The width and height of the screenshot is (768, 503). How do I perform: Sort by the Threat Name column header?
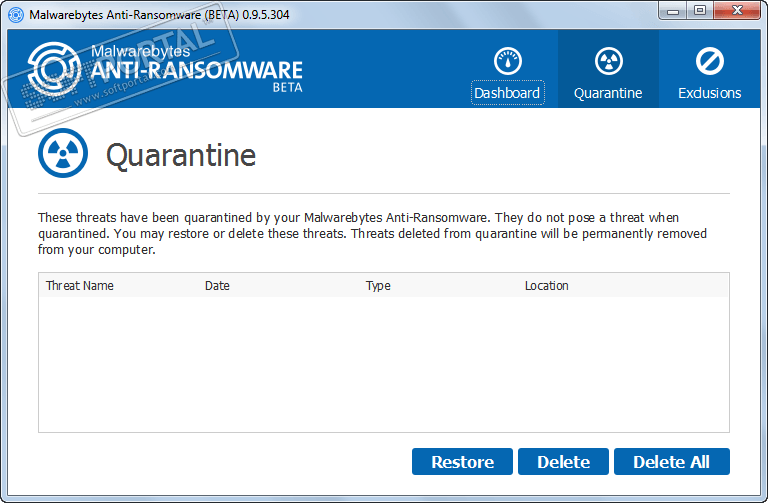point(79,286)
